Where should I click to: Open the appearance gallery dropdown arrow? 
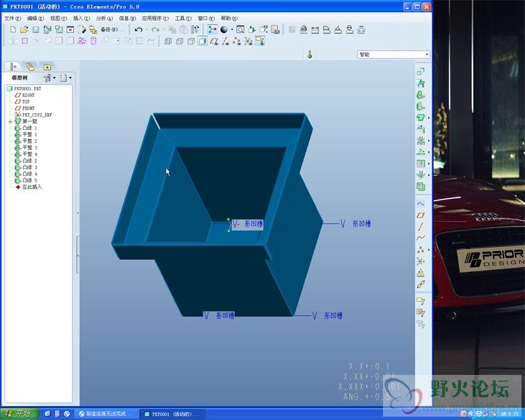click(232, 30)
